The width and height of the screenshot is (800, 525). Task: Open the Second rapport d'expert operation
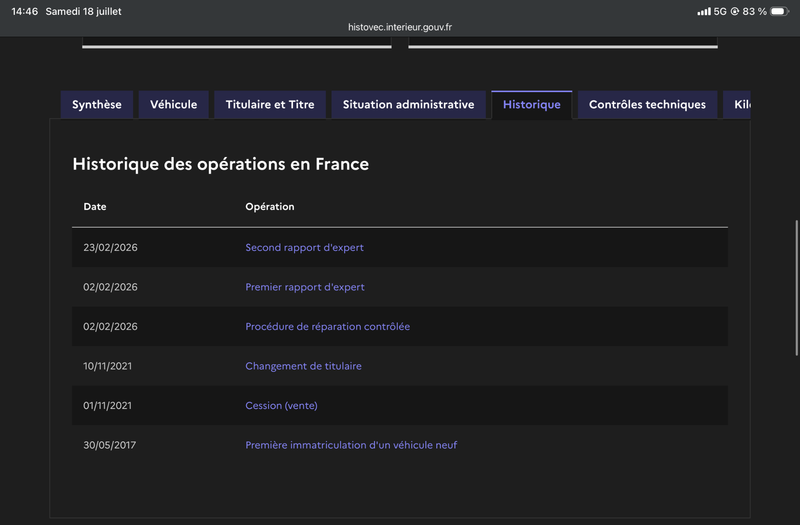(x=305, y=247)
